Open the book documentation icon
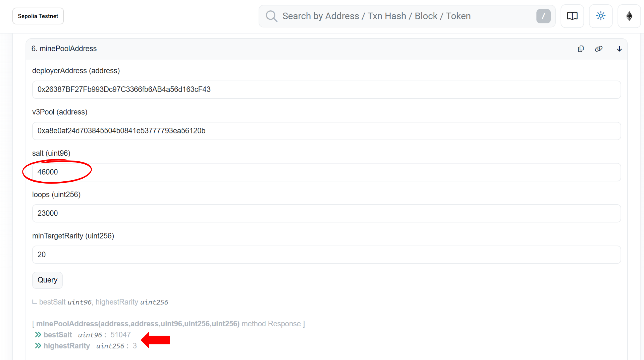Image resolution: width=644 pixels, height=360 pixels. click(x=572, y=16)
